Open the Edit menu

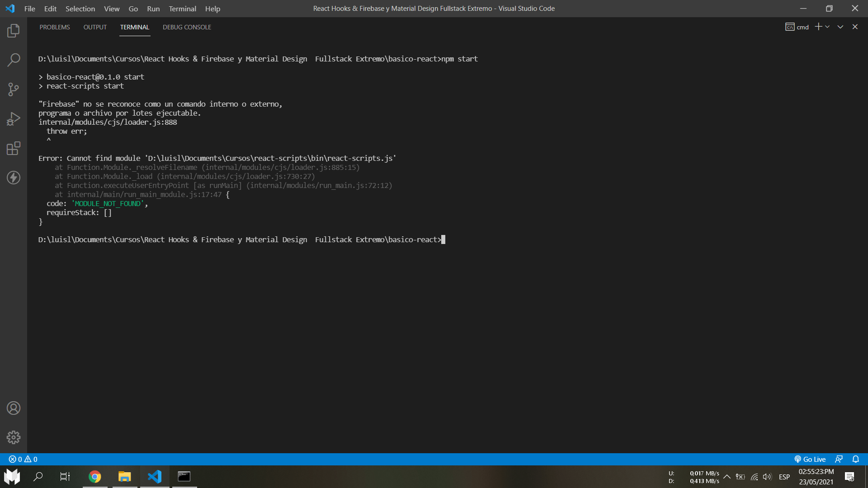50,9
